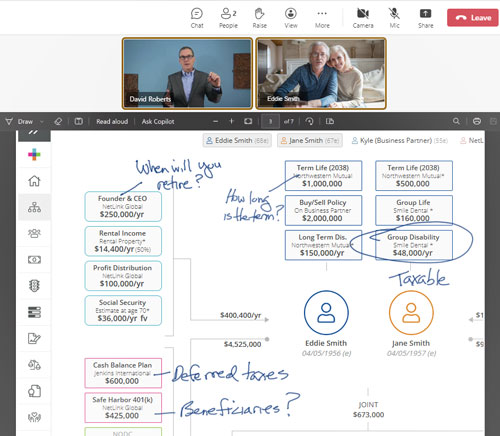Search within the PDF document

(x=456, y=121)
